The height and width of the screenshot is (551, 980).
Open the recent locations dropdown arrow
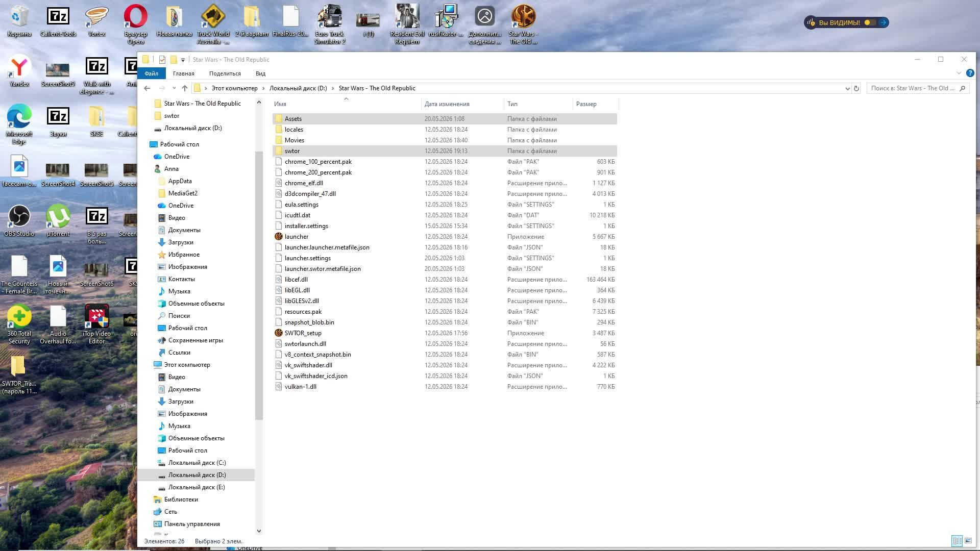click(x=174, y=88)
